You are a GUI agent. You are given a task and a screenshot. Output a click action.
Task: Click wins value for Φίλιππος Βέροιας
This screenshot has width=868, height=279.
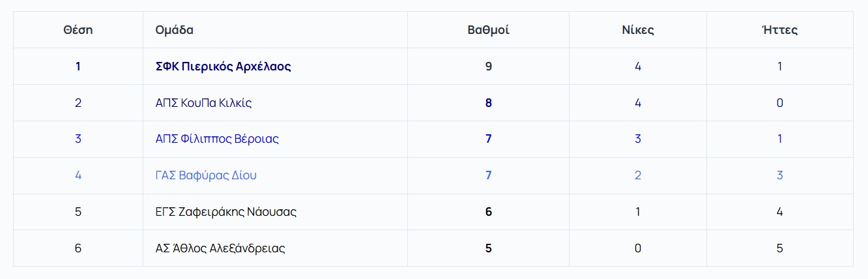point(637,139)
